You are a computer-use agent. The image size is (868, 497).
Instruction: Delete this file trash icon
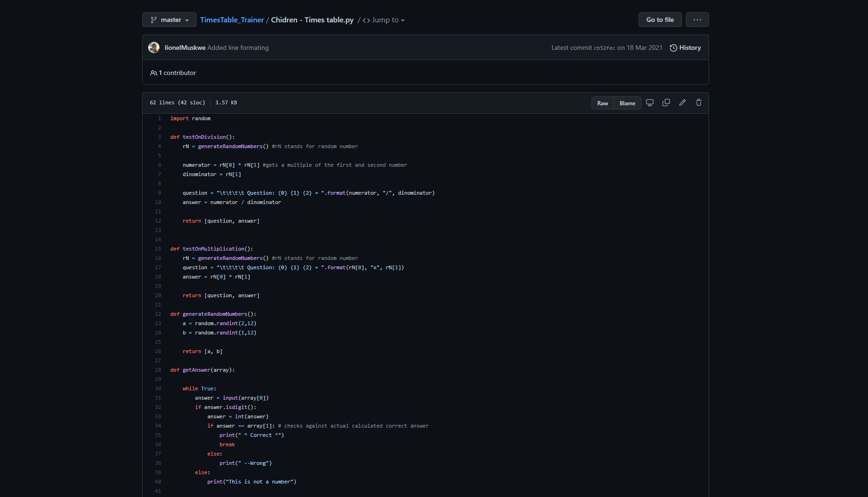pyautogui.click(x=699, y=102)
